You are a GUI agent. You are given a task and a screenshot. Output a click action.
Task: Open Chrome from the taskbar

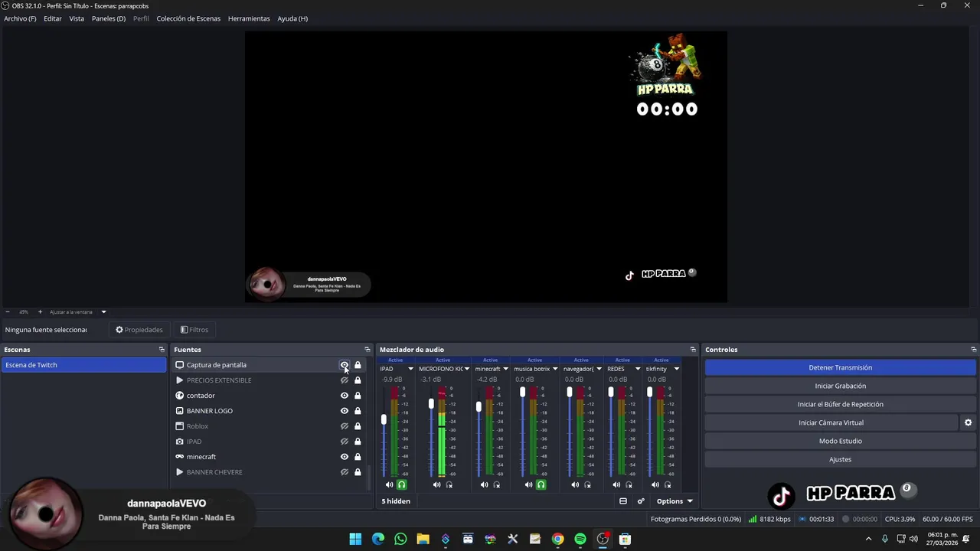557,539
